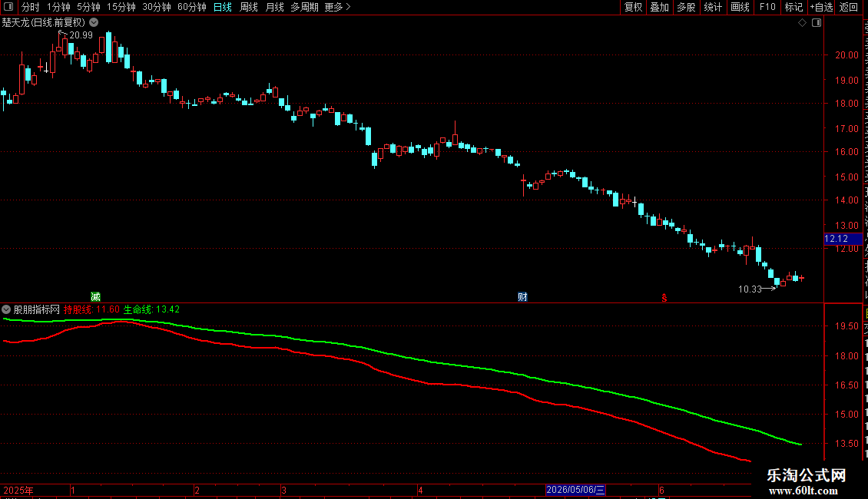Screen dimensions: 868x499
Task: Select the 30分钟 period tab
Action: pos(157,7)
